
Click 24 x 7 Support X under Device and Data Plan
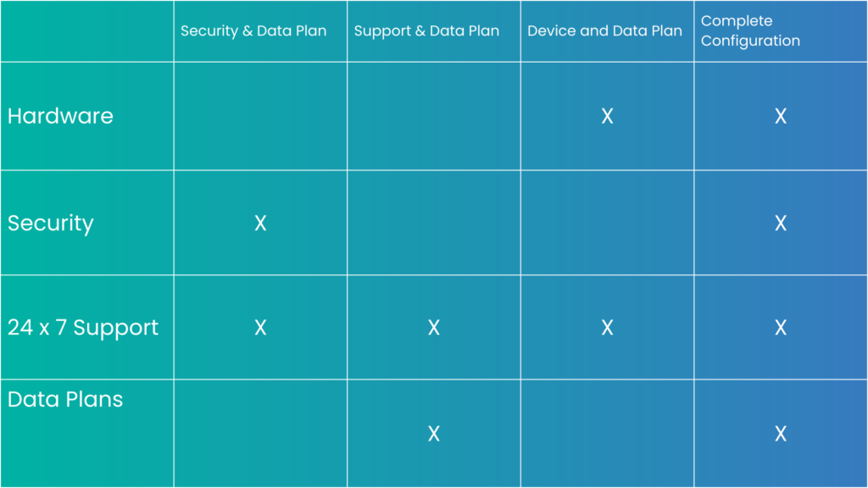607,327
